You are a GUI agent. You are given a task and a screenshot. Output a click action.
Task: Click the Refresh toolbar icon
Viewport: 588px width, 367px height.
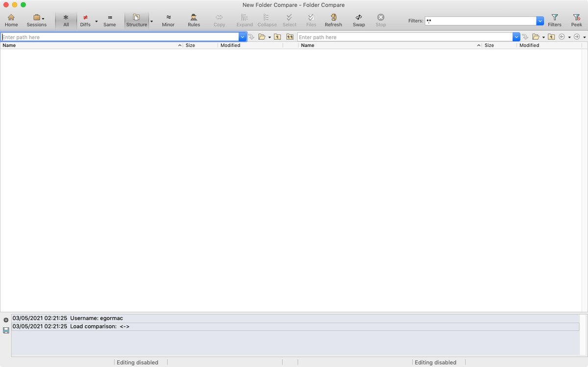(x=333, y=20)
